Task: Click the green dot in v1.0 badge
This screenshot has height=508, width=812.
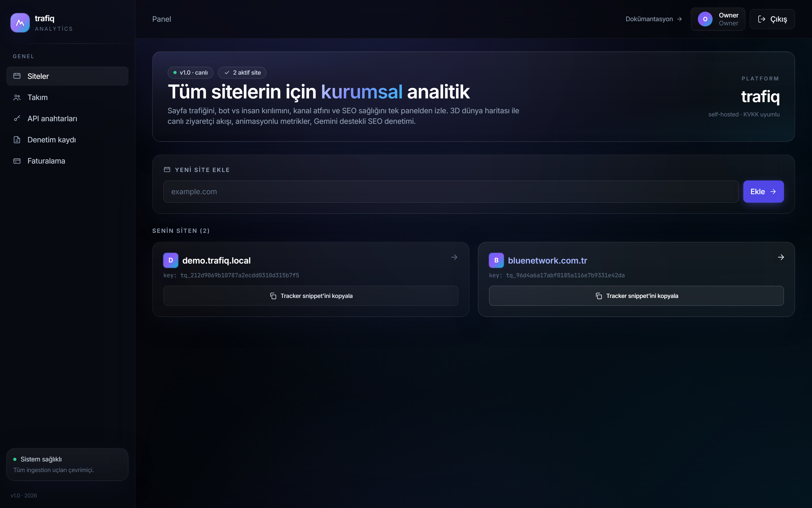Action: [x=175, y=72]
